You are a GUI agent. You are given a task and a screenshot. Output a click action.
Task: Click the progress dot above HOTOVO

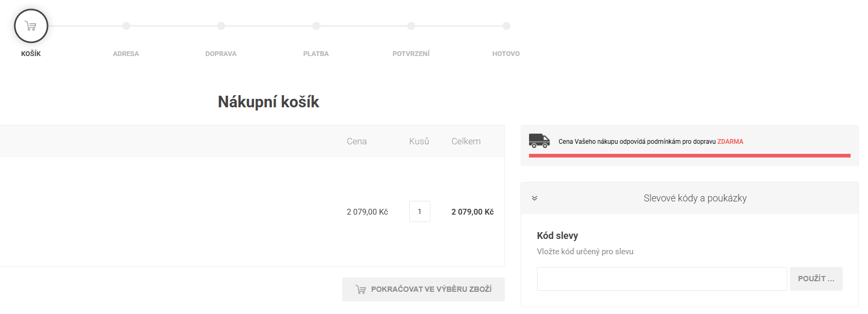click(x=506, y=26)
